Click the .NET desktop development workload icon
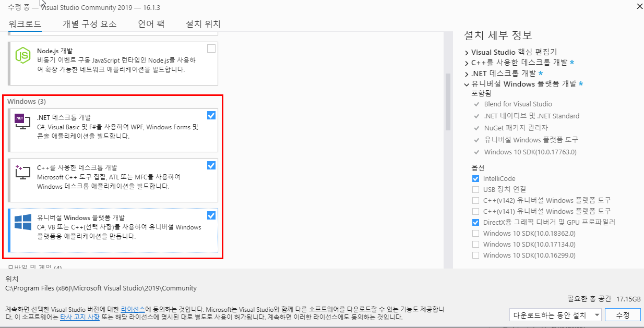 (x=22, y=122)
